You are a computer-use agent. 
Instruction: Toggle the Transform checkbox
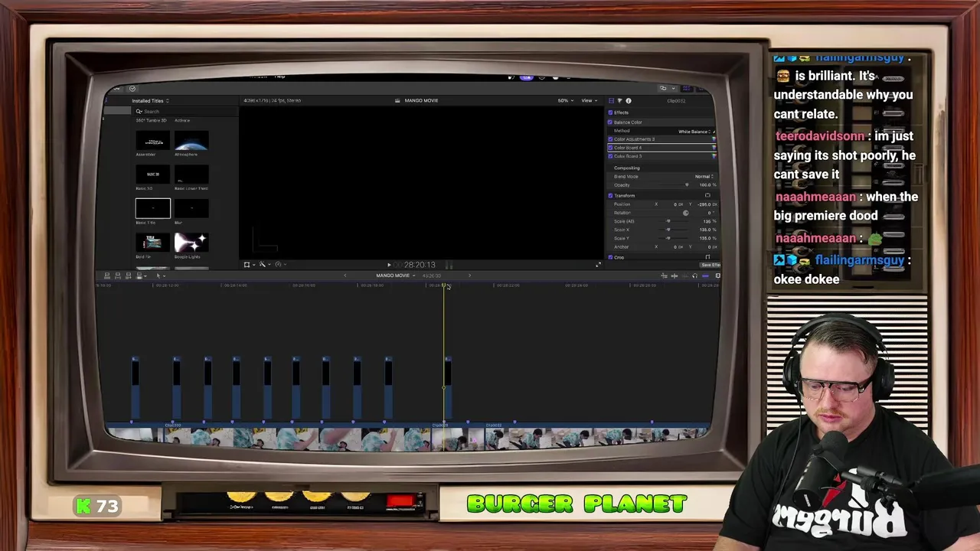(x=610, y=195)
